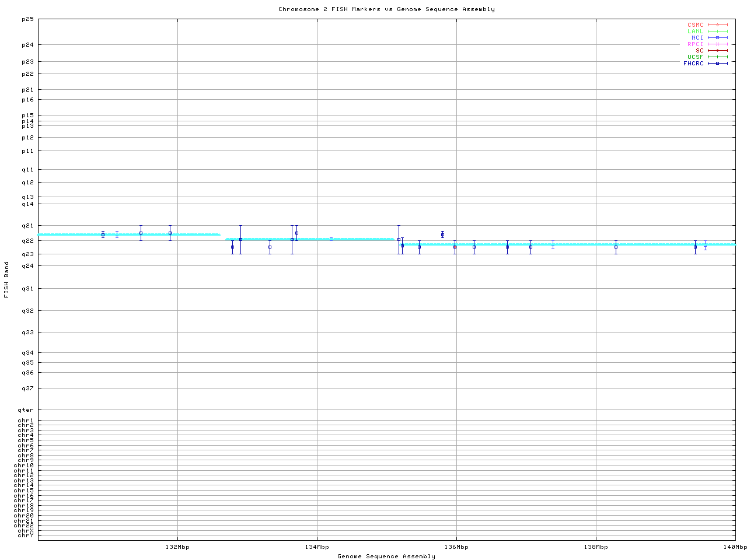Click the data marker just right of 138Mbp
The height and width of the screenshot is (560, 747).
point(616,247)
